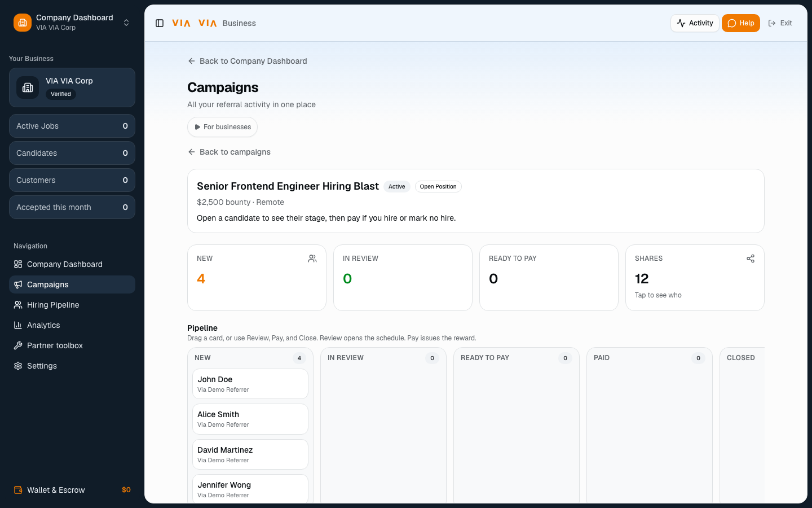Click the PAID column header
812x508 pixels.
click(602, 358)
